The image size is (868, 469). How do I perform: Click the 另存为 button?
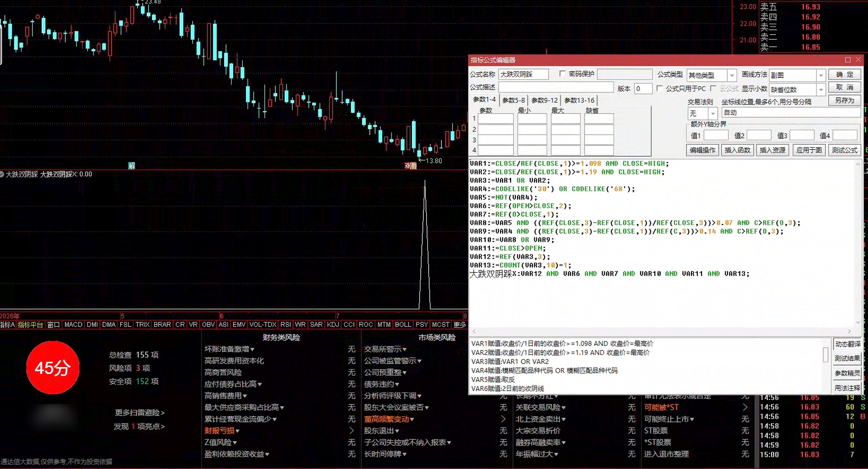[x=844, y=100]
